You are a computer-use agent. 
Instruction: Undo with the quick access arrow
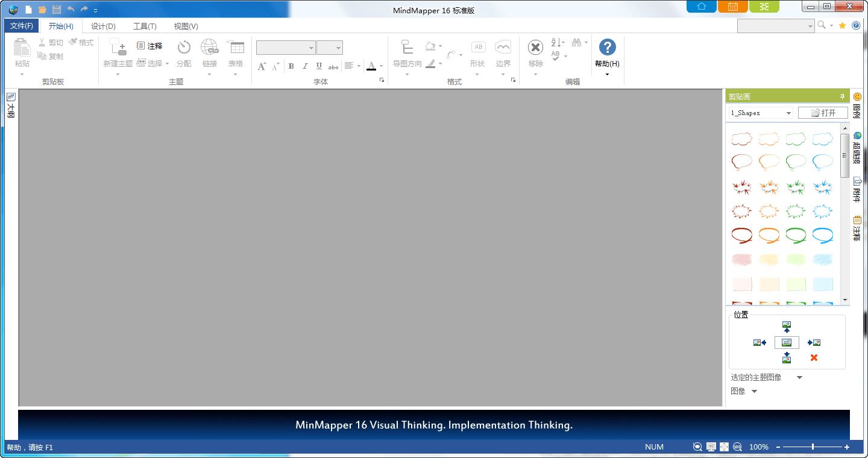coord(71,9)
